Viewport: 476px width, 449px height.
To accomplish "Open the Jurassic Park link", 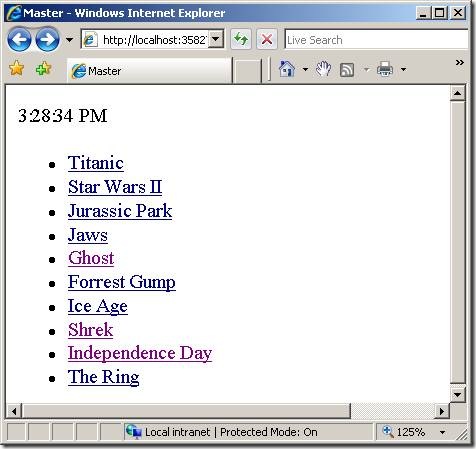I will (x=120, y=211).
